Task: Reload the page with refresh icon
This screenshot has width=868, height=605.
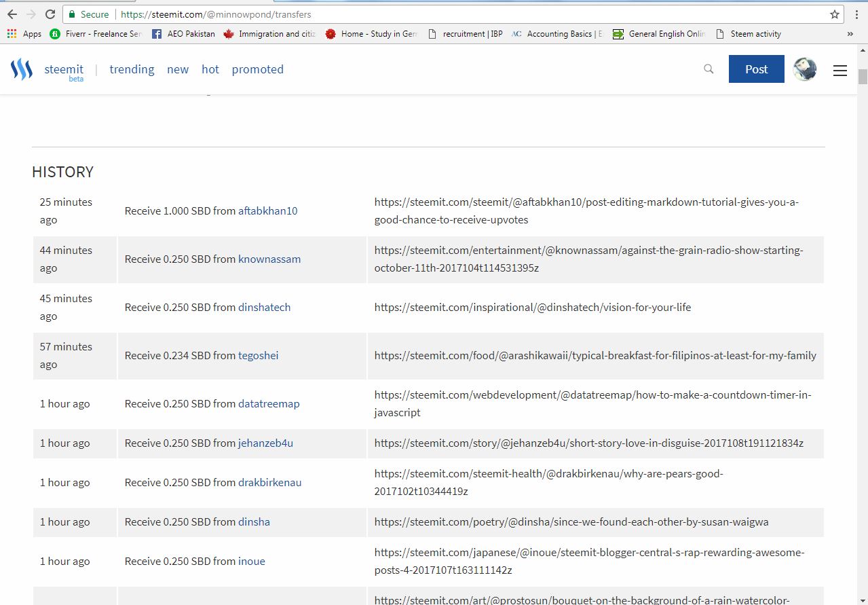Action: (x=50, y=14)
